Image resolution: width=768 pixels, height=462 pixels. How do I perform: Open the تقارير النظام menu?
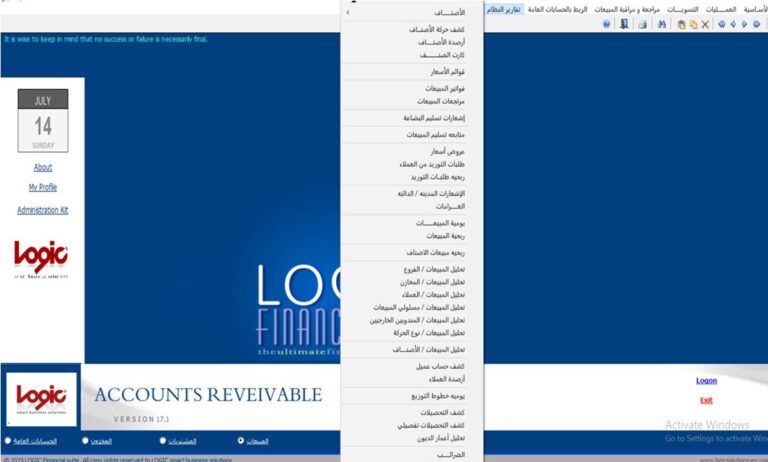[x=503, y=8]
